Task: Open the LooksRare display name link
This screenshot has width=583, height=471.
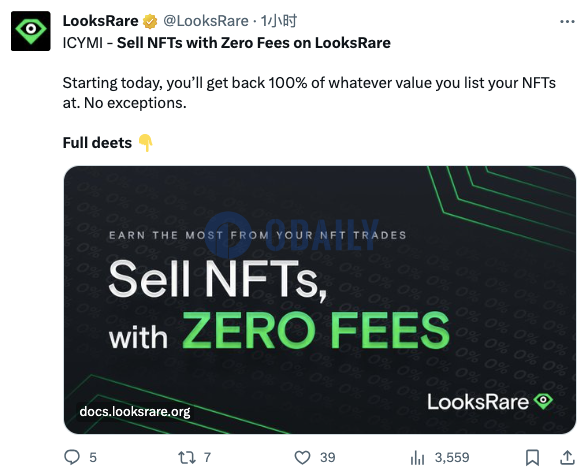Action: click(100, 21)
